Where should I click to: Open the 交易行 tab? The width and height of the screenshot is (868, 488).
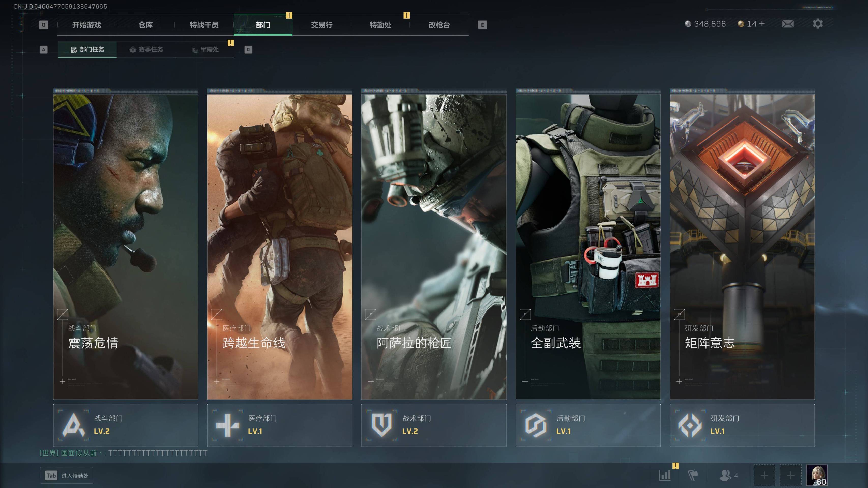321,25
